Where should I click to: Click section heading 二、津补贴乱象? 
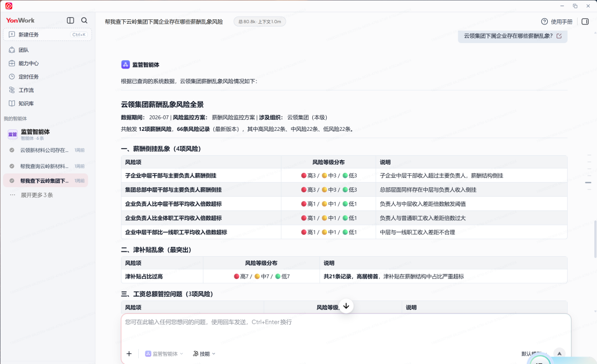[x=156, y=250]
